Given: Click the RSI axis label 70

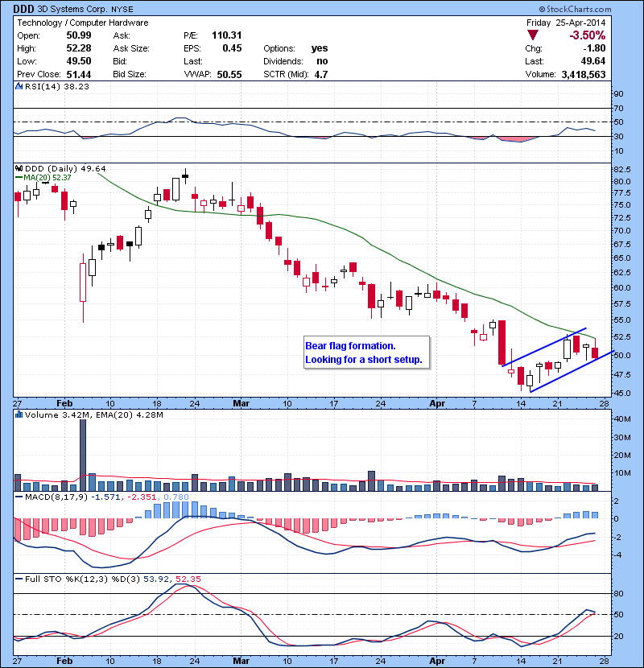Looking at the screenshot, I should 618,108.
